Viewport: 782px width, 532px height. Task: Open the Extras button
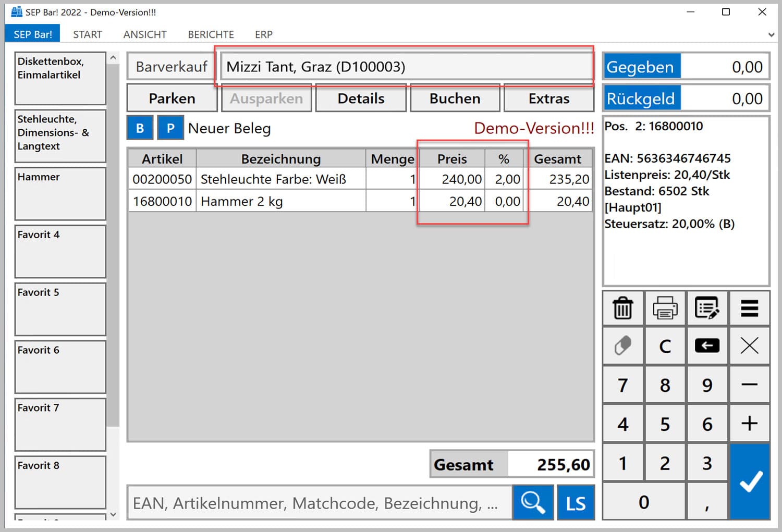[549, 98]
